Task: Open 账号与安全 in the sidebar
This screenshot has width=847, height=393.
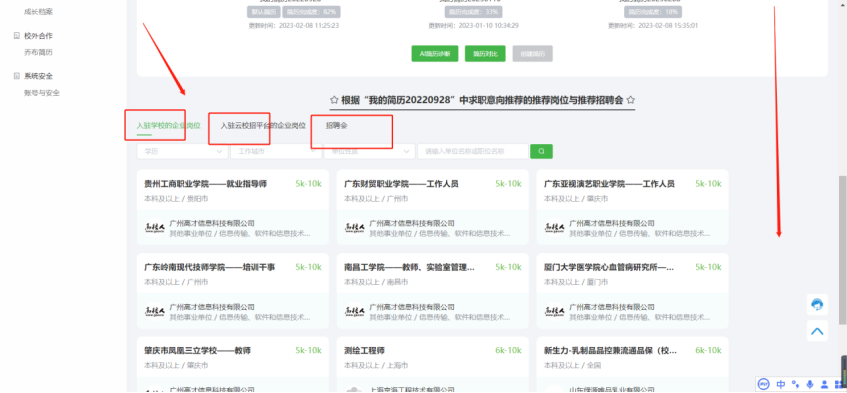Action: (x=42, y=93)
